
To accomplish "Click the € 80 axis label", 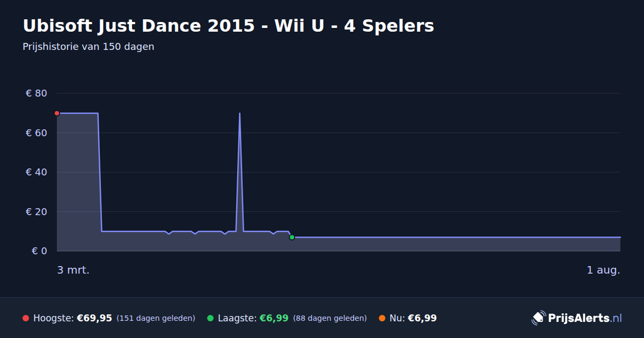I will click(36, 93).
